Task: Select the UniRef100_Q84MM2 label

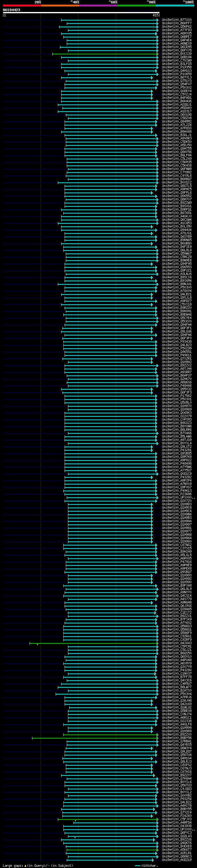Action: 176,122
